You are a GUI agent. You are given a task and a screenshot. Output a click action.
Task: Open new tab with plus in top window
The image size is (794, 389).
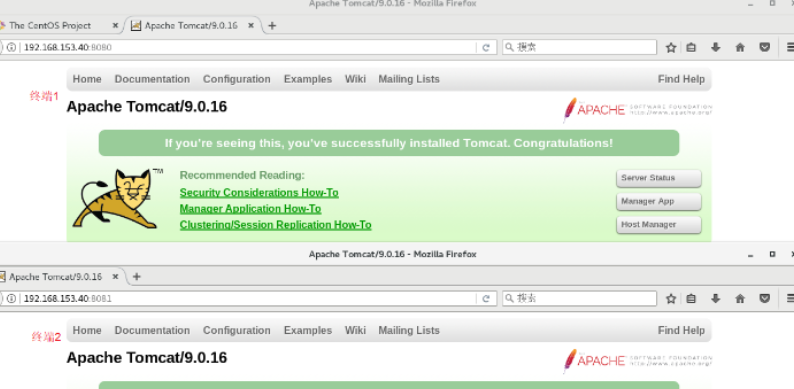click(x=272, y=25)
